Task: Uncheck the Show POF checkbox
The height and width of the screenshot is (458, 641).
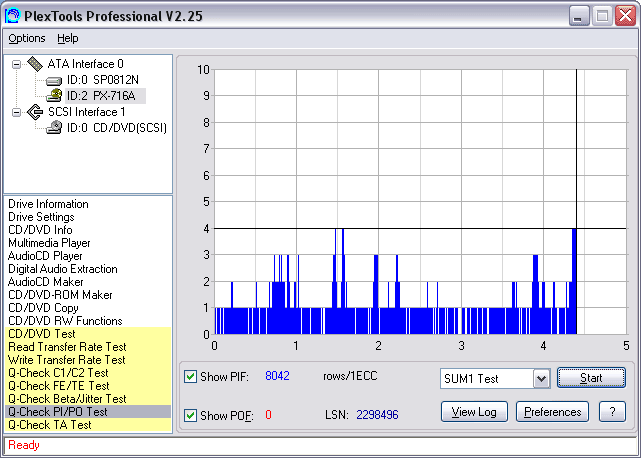Action: [190, 415]
